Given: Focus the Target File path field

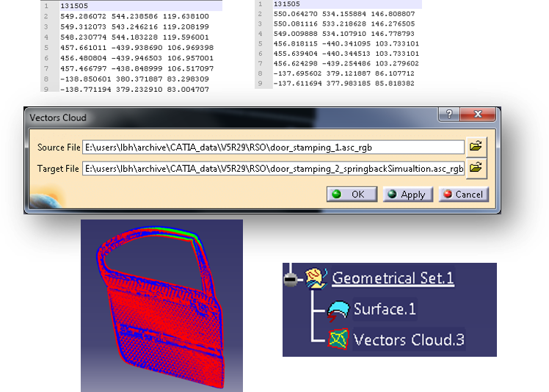Looking at the screenshot, I should coord(273,169).
